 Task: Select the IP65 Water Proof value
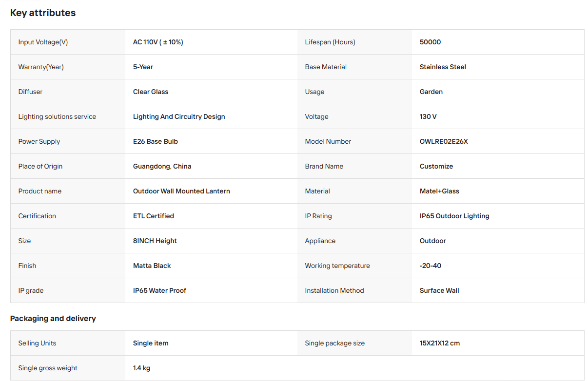click(x=159, y=290)
